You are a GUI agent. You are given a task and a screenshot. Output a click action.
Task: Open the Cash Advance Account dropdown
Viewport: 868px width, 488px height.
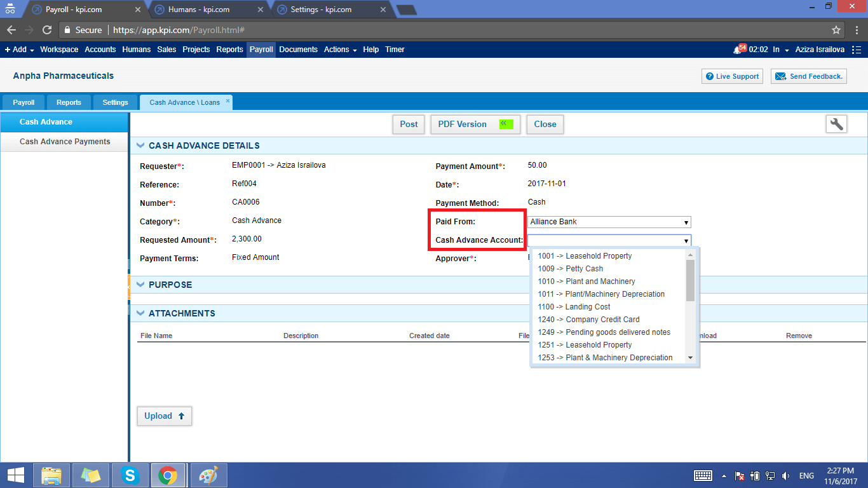coord(609,240)
